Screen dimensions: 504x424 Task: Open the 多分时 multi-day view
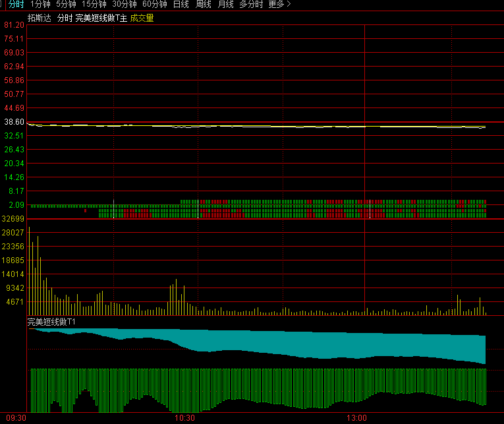click(251, 5)
